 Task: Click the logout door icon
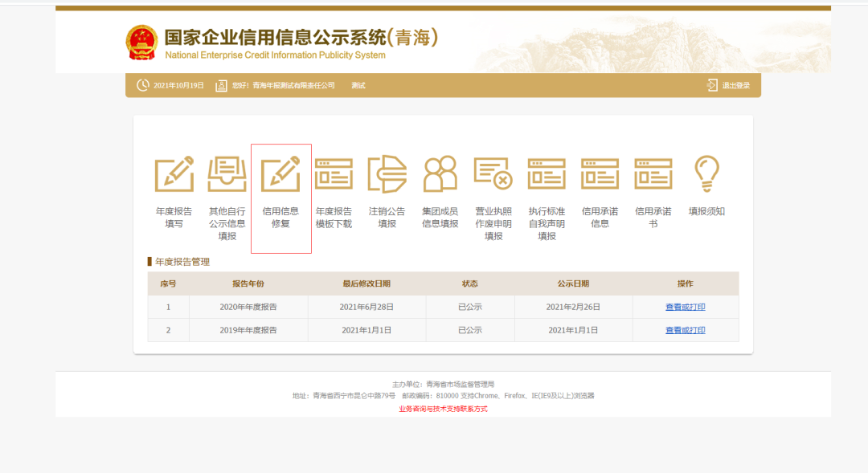point(712,85)
